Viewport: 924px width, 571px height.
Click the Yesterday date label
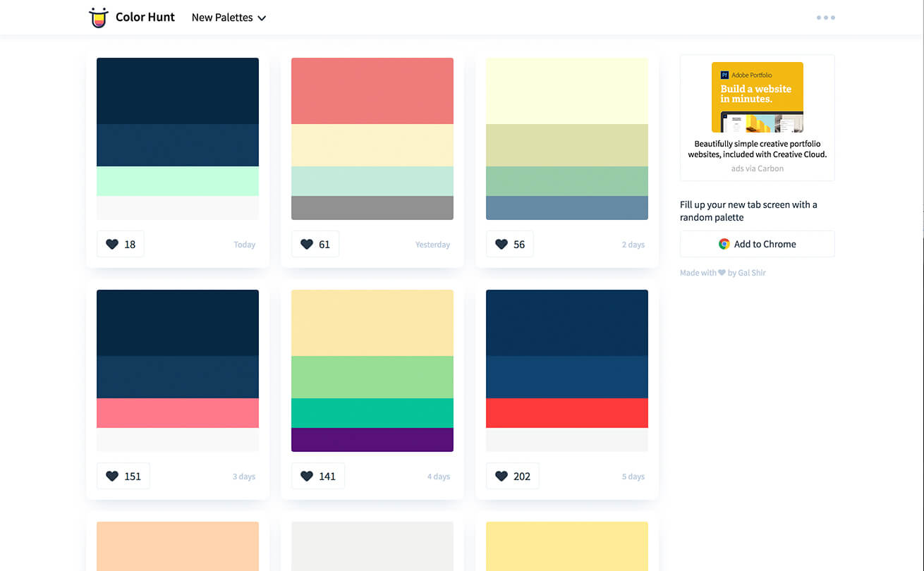[432, 245]
